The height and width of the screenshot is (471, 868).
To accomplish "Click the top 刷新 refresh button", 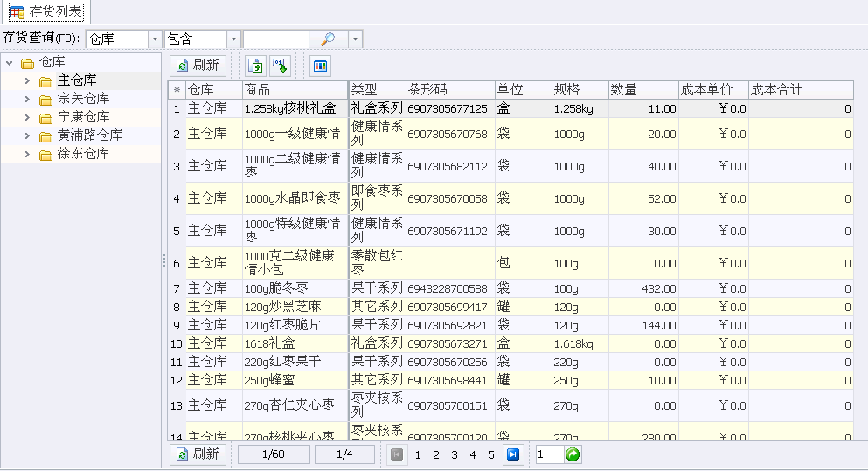I will tap(198, 66).
